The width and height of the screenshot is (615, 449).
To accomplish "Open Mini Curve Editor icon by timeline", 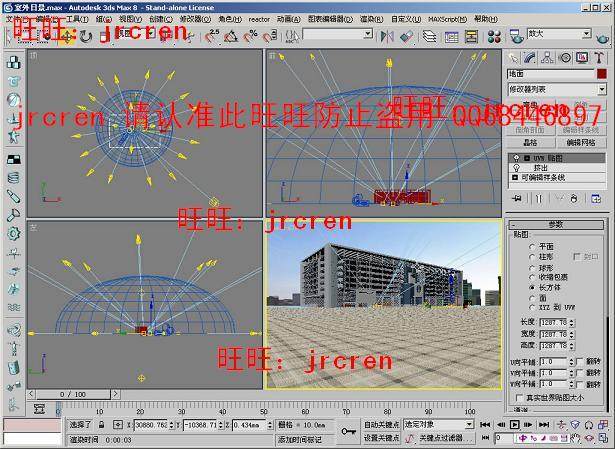I will coord(39,409).
